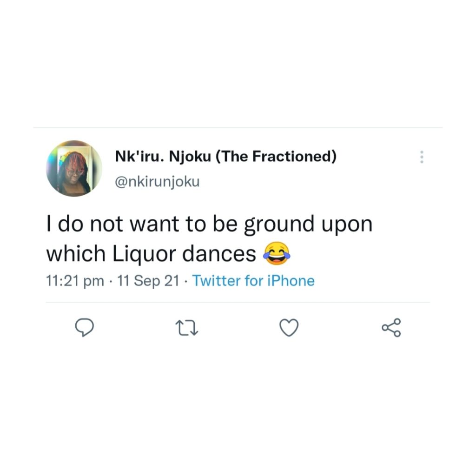Select the @nkirunjoku handle
Viewport: 476px width, 476px height.
[157, 181]
